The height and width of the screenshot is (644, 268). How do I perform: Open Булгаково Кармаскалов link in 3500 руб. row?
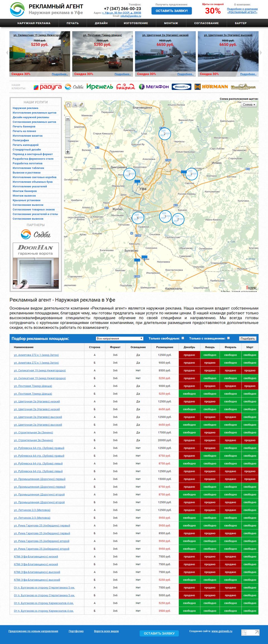(x=44, y=611)
